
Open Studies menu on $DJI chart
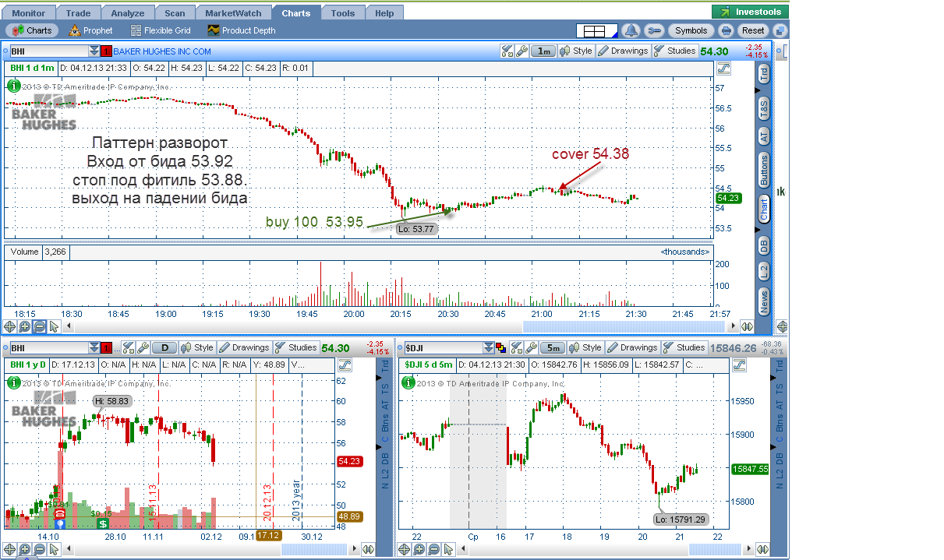coord(684,347)
